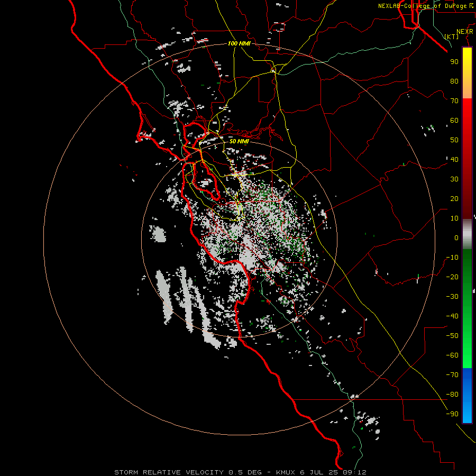
Task: Select the -30 value on velocity scale
Action: [x=452, y=297]
